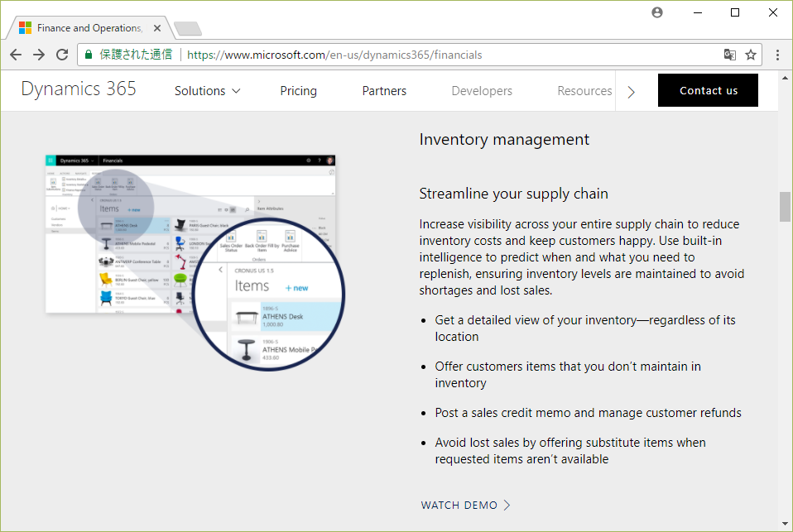Go forward to the next page

click(39, 55)
